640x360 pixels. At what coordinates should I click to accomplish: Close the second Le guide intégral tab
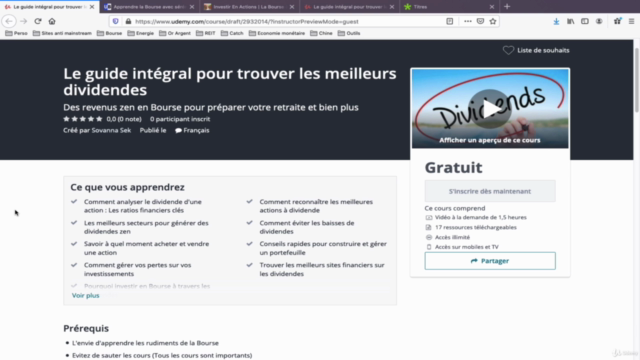(x=392, y=7)
